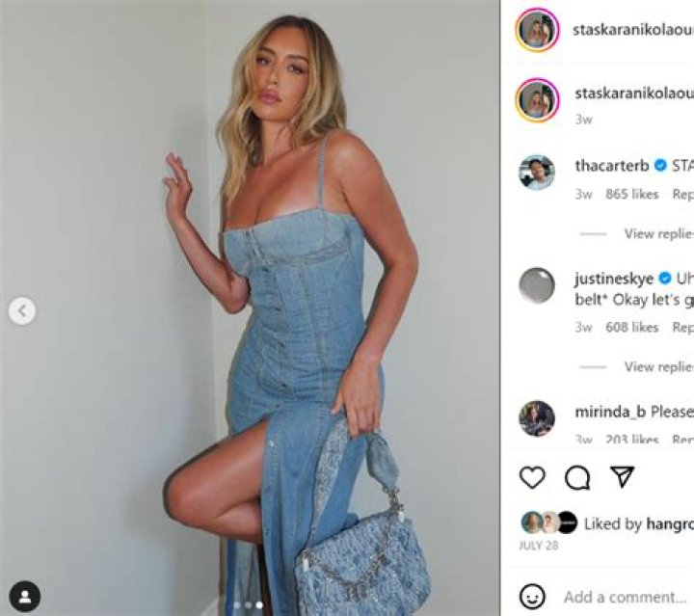Click the heart like icon

coord(532,477)
